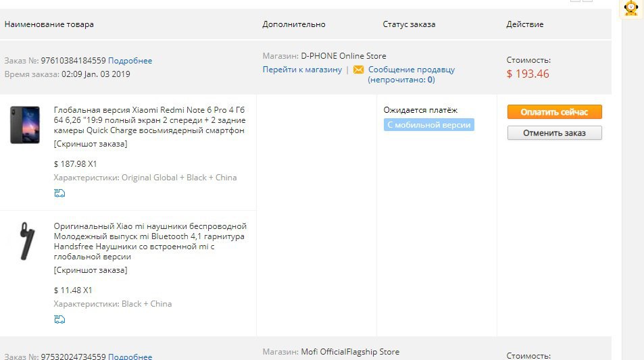The width and height of the screenshot is (644, 360).
Task: Click the Отменить заказ button
Action: click(x=555, y=132)
